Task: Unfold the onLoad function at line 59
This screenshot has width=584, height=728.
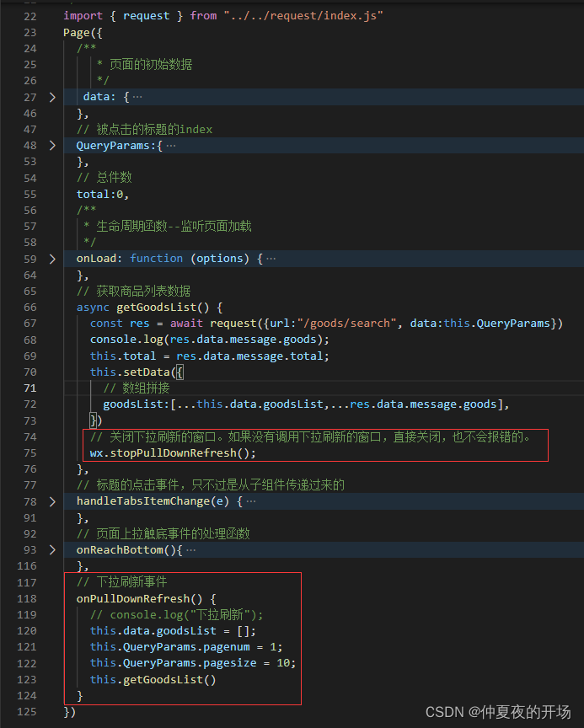Action: pyautogui.click(x=52, y=259)
